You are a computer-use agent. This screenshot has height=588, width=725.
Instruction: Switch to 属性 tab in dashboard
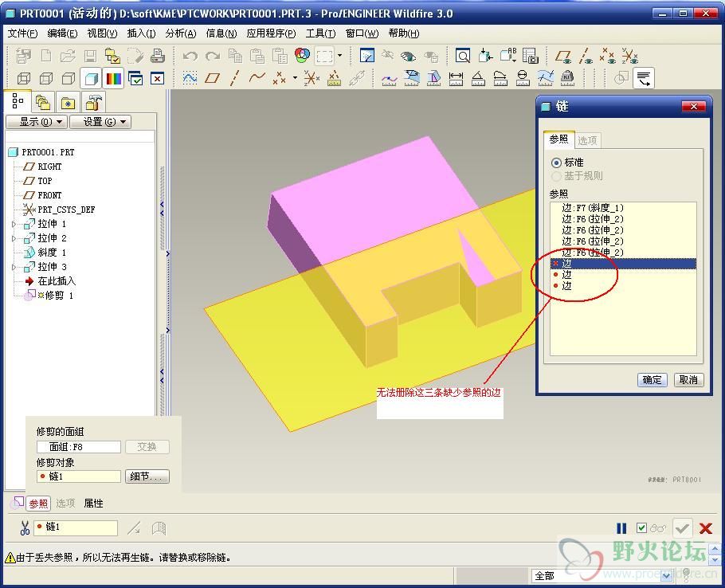(x=93, y=504)
